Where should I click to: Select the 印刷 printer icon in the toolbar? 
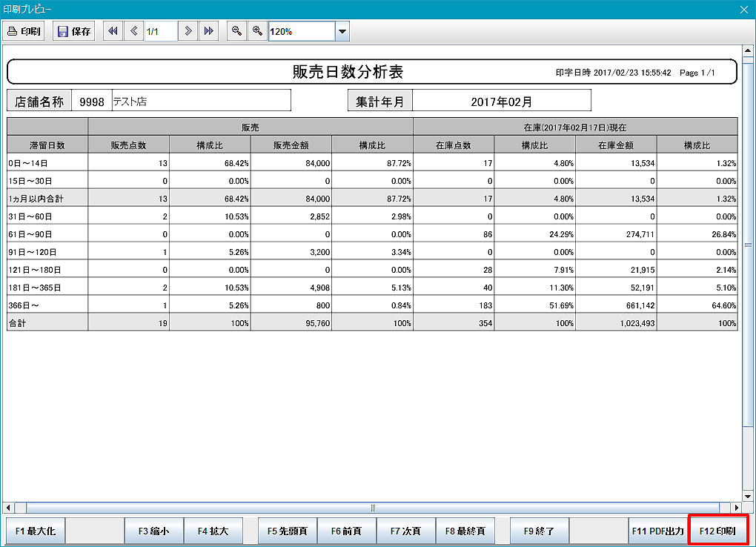pos(23,30)
